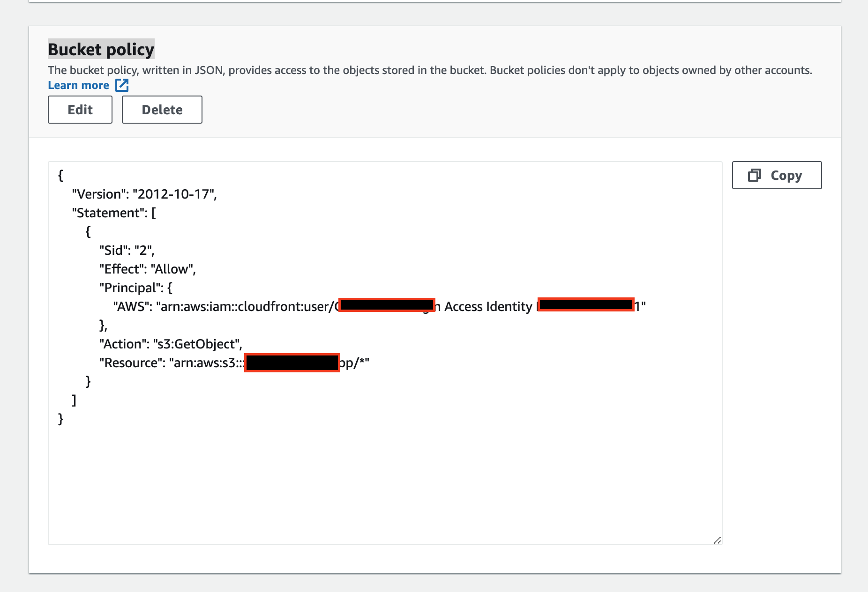Image resolution: width=868 pixels, height=592 pixels.
Task: Open the Learn more link
Action: tap(79, 85)
